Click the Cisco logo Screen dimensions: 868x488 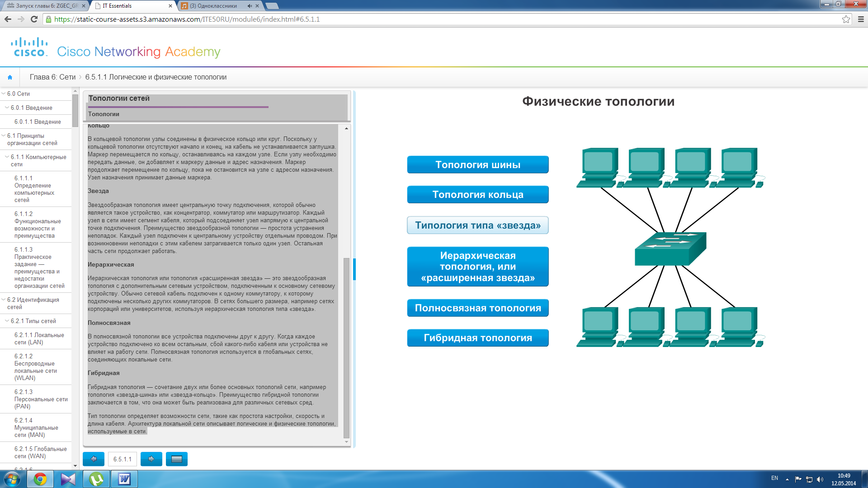(x=29, y=47)
